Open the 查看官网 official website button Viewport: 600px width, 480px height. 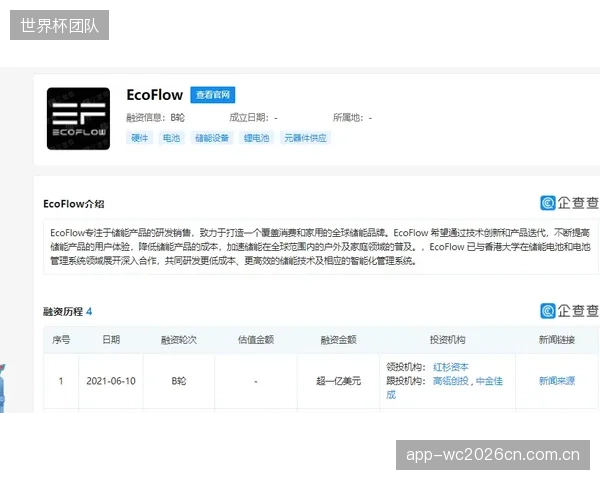tap(213, 95)
